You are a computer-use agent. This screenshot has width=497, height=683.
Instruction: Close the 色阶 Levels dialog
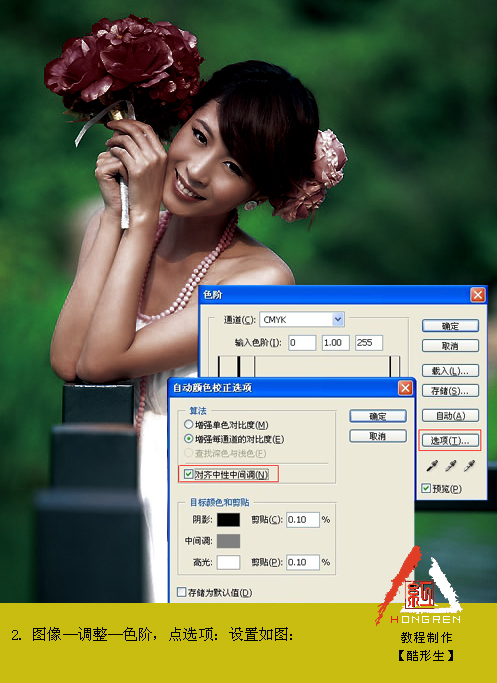478,295
